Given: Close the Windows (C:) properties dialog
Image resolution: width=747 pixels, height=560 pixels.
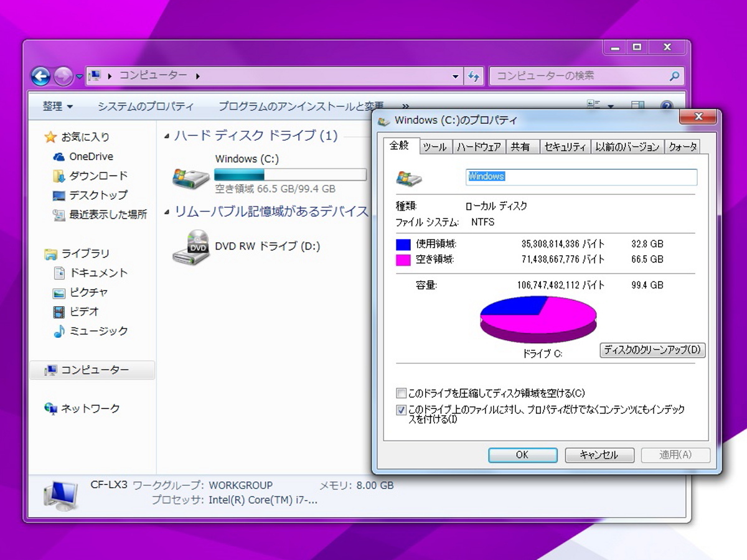Looking at the screenshot, I should [x=697, y=117].
